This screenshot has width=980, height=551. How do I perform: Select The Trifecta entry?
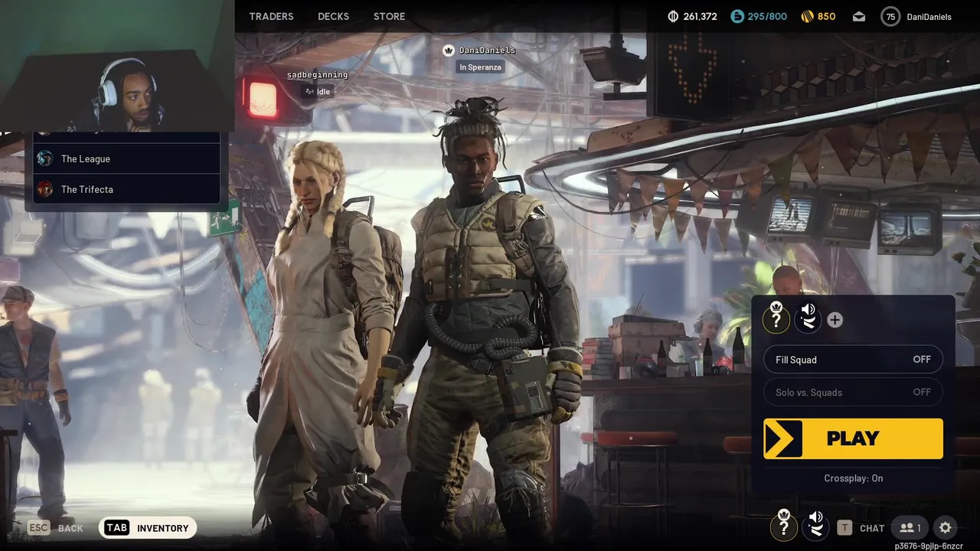pos(126,189)
